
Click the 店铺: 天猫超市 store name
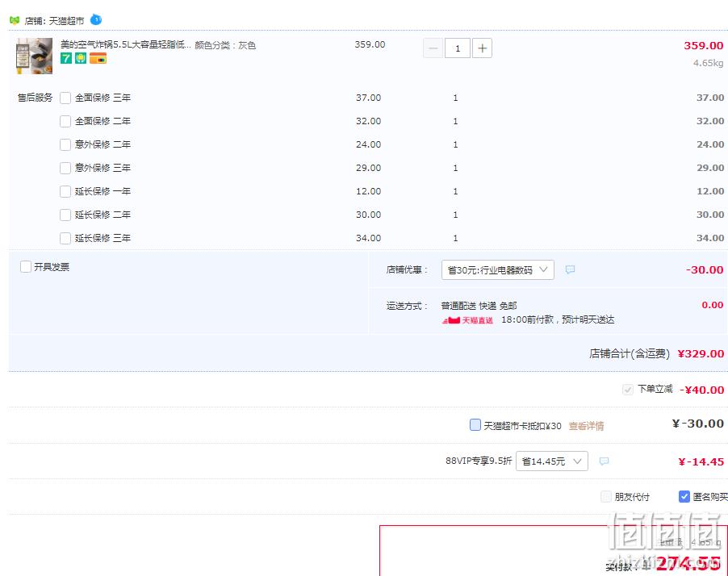pos(54,21)
